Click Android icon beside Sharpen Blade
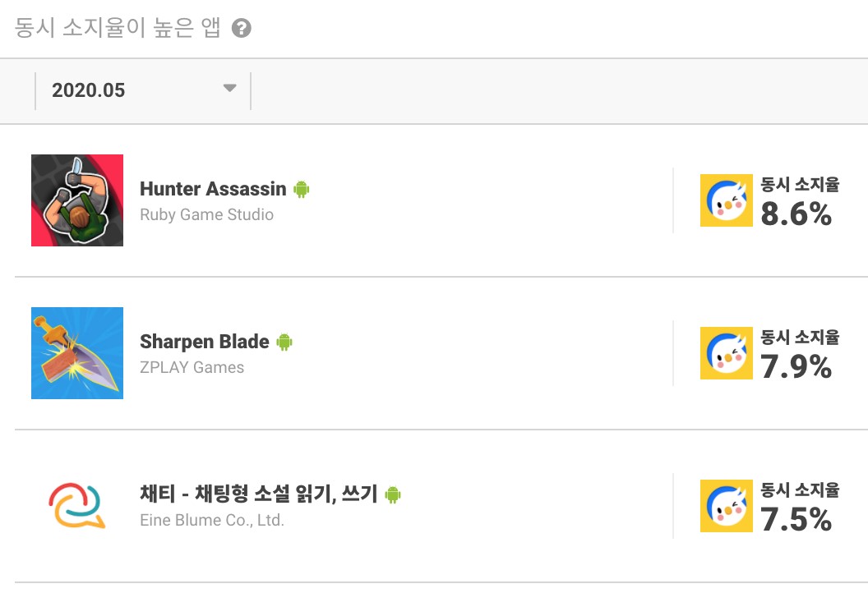The width and height of the screenshot is (868, 593). click(x=284, y=342)
